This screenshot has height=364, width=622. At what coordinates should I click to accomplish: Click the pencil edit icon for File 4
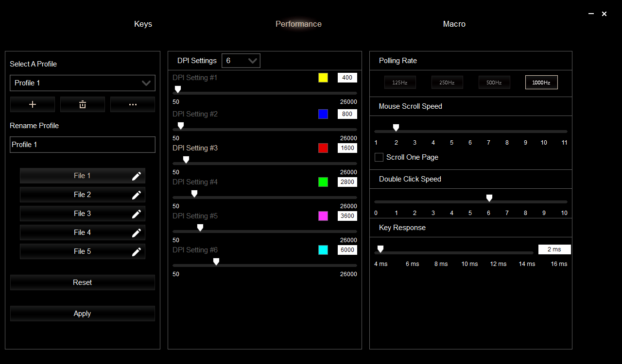(137, 232)
